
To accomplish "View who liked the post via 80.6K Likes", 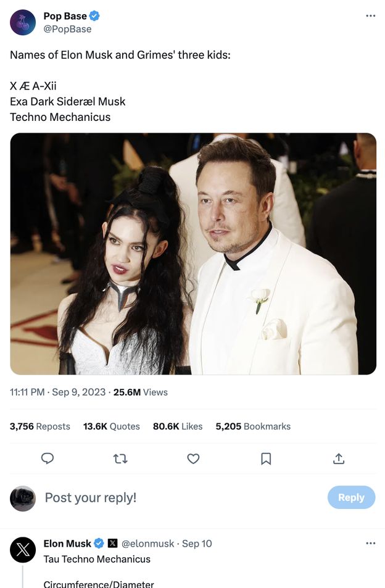I will click(x=177, y=426).
